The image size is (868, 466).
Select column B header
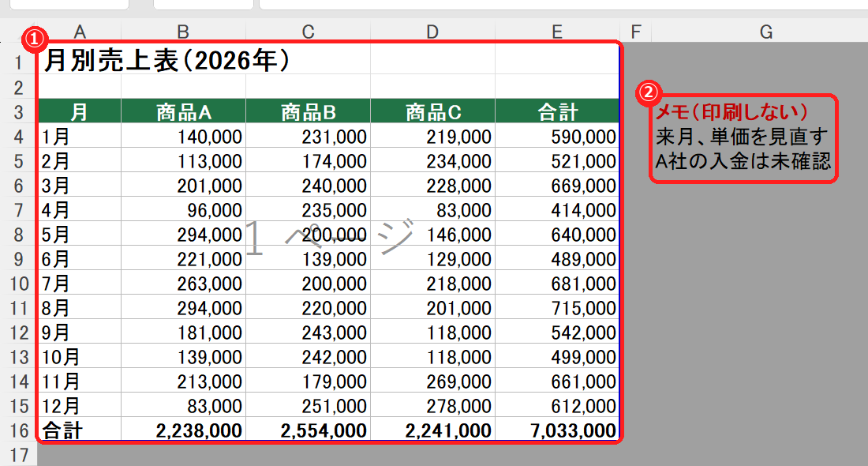[183, 32]
